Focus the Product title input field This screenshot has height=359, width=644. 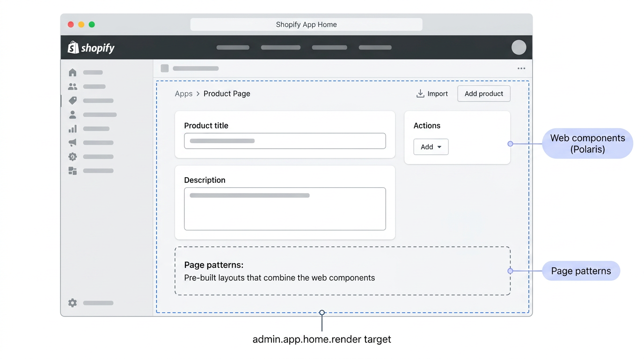pyautogui.click(x=285, y=141)
